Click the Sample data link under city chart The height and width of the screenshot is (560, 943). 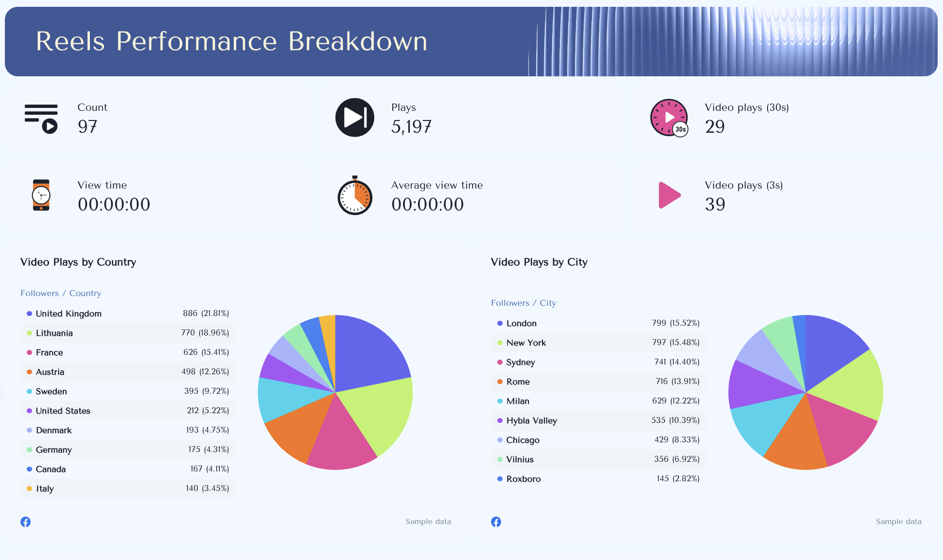899,522
